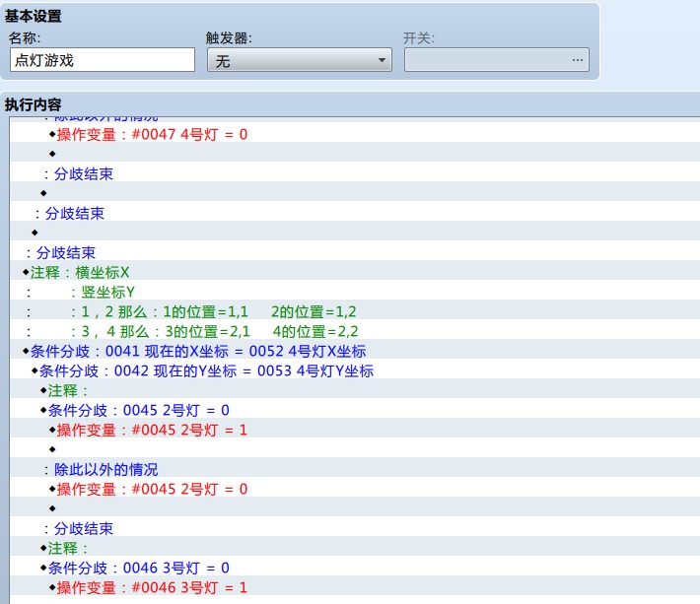Select comment row 竖坐标Y
Image resolution: width=700 pixels, height=604 pixels.
(355, 293)
